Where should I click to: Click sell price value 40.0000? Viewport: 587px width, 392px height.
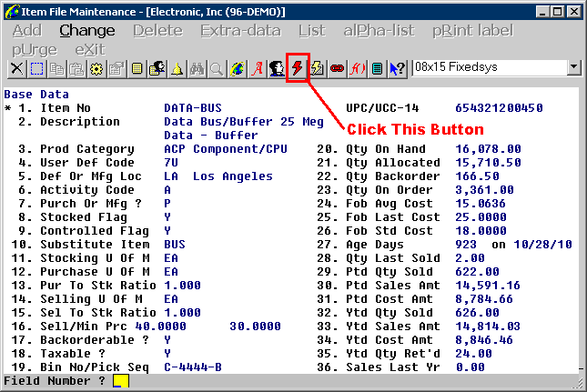click(160, 327)
